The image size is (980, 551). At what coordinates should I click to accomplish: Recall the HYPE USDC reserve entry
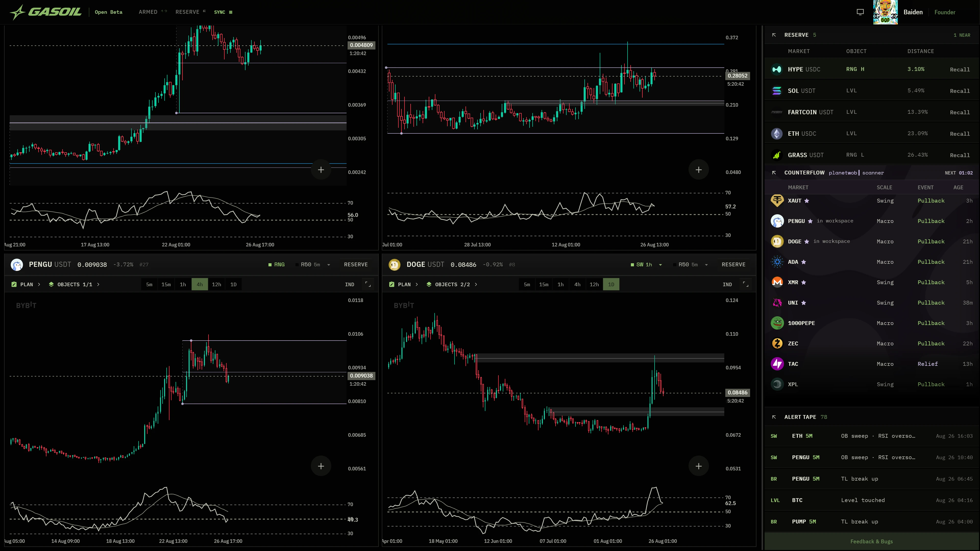(x=960, y=70)
